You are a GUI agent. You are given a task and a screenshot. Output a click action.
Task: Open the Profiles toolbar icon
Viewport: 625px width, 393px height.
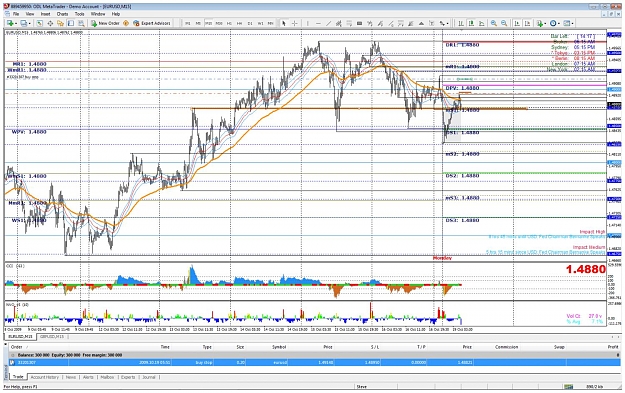click(24, 23)
